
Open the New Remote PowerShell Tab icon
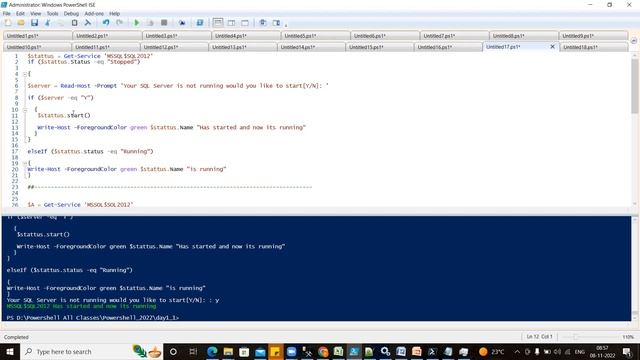pos(182,23)
